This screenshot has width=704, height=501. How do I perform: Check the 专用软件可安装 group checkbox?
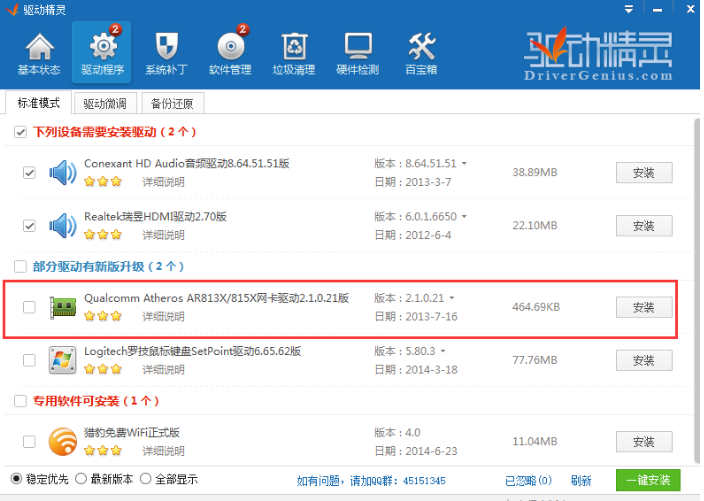tap(20, 401)
